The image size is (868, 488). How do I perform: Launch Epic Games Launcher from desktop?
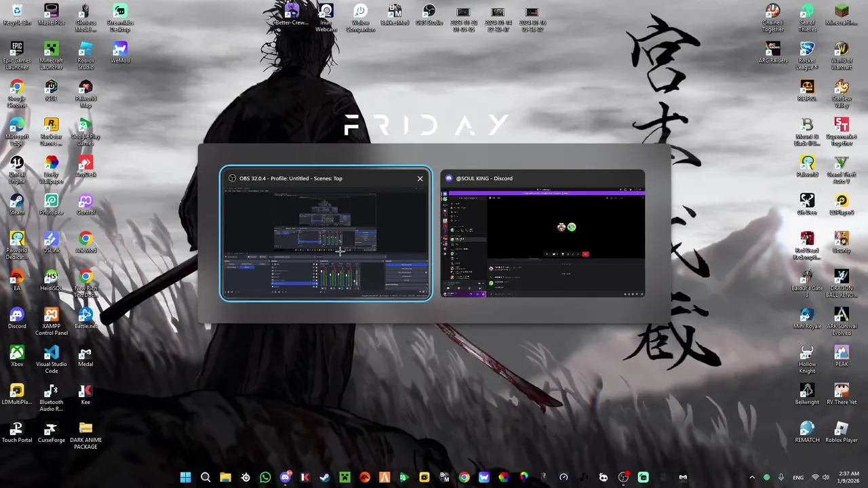tap(17, 56)
